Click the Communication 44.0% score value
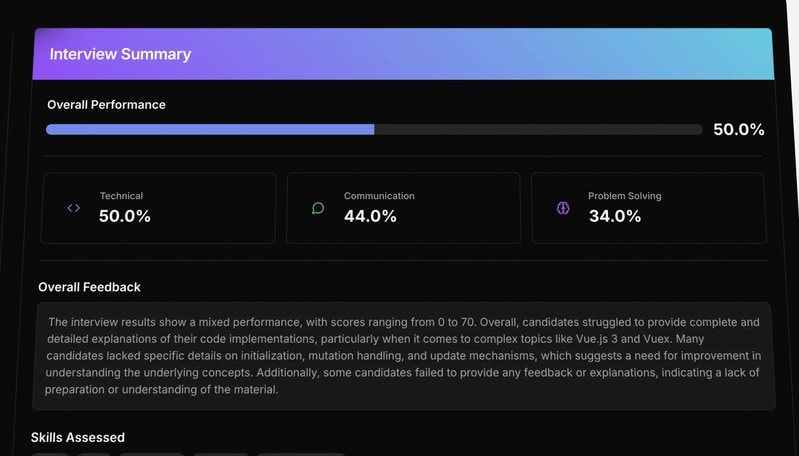This screenshot has width=799, height=456. [x=370, y=216]
